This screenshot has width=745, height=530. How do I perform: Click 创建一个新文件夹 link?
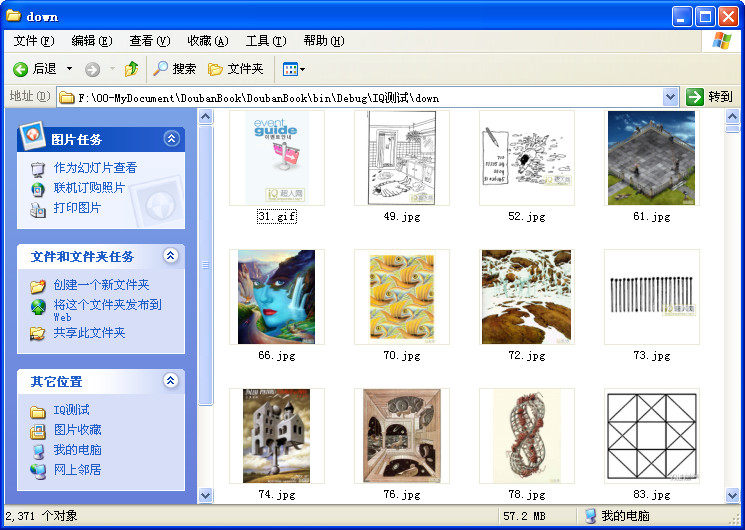[x=101, y=285]
